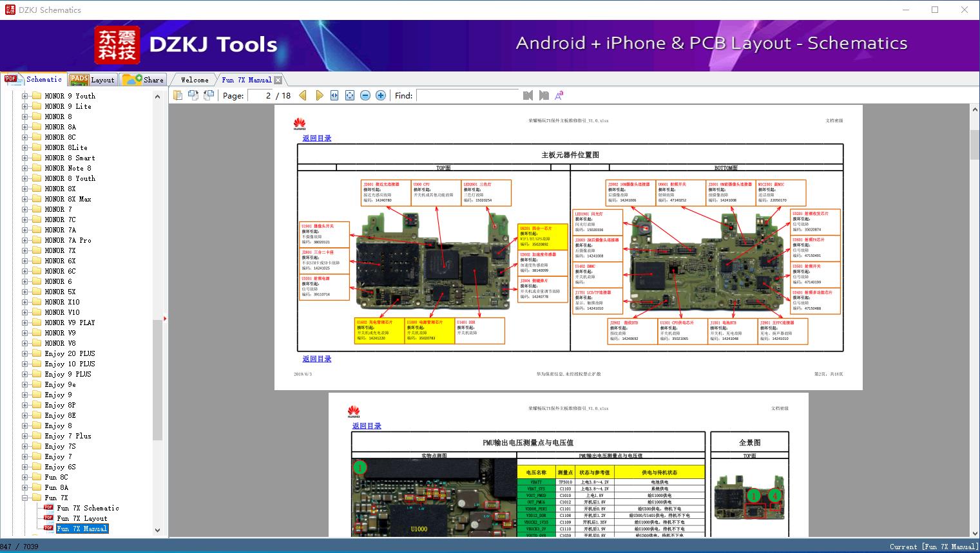Expand the HONOR 9 Lite folder
Viewport: 980px width, 553px height.
(25, 106)
